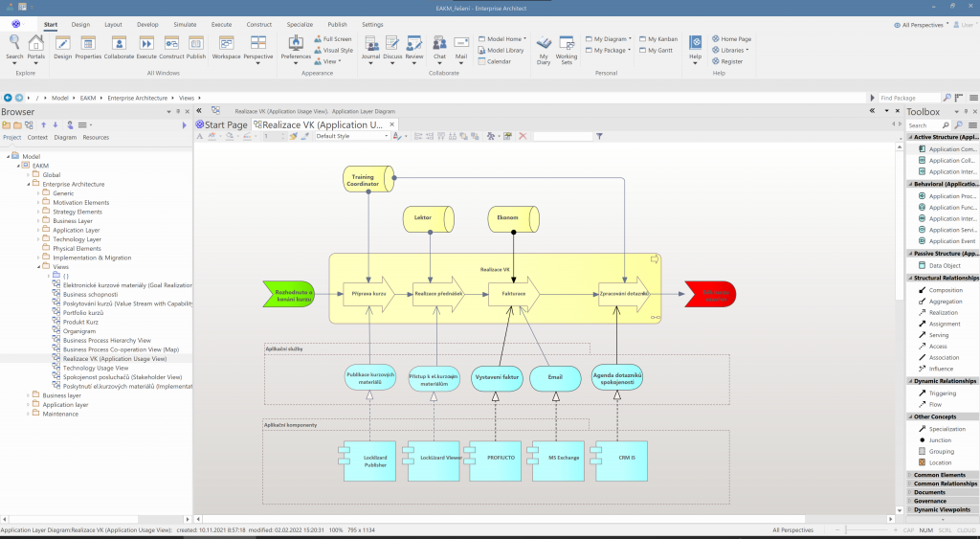
Task: Close the Realizace VK diagram tab
Action: pyautogui.click(x=392, y=124)
